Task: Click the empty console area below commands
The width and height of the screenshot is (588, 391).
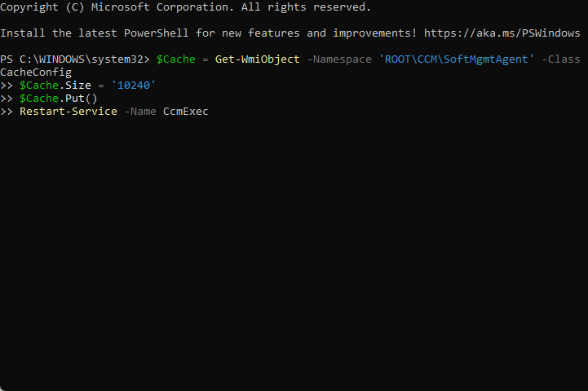Action: click(294, 251)
